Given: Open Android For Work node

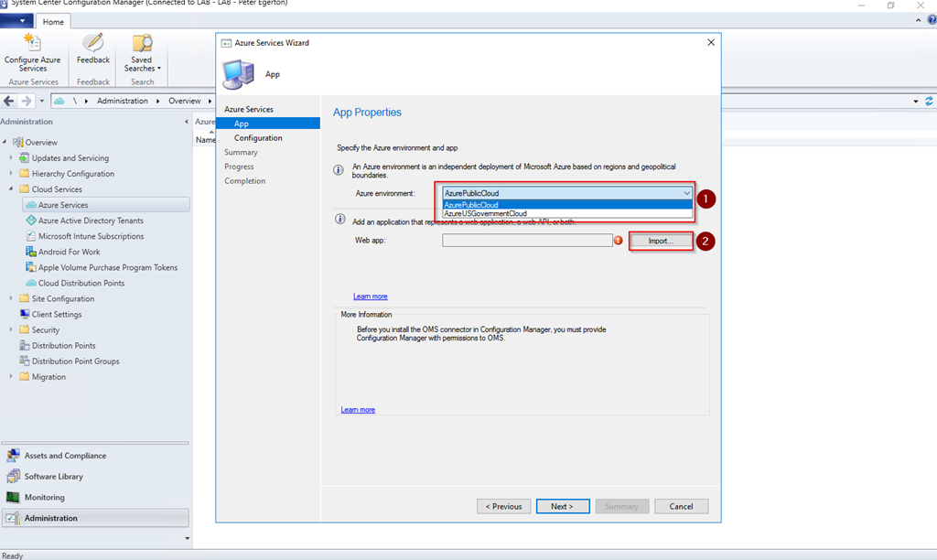Looking at the screenshot, I should coord(69,252).
